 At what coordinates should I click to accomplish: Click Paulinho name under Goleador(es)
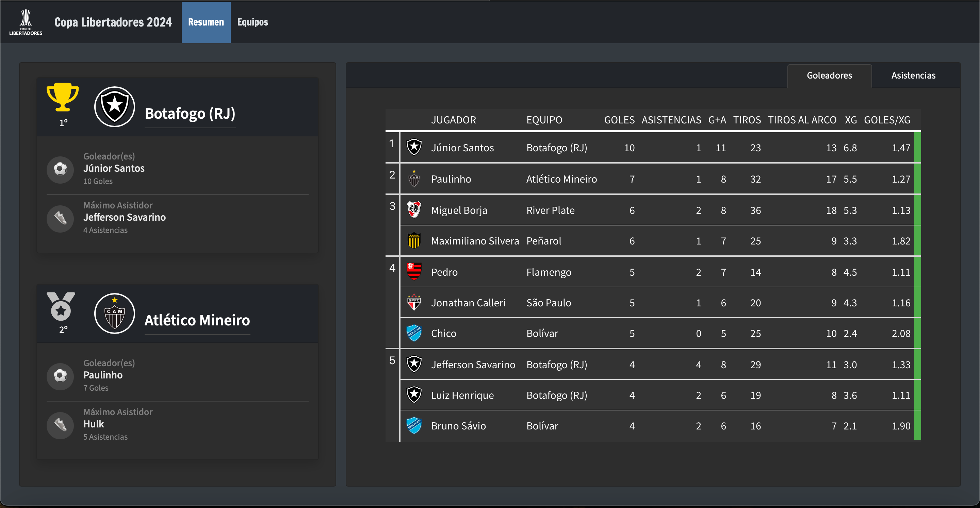pos(103,375)
